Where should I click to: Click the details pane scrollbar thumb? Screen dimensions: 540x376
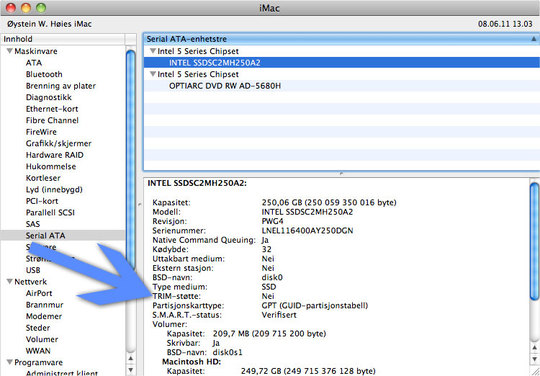(x=534, y=241)
